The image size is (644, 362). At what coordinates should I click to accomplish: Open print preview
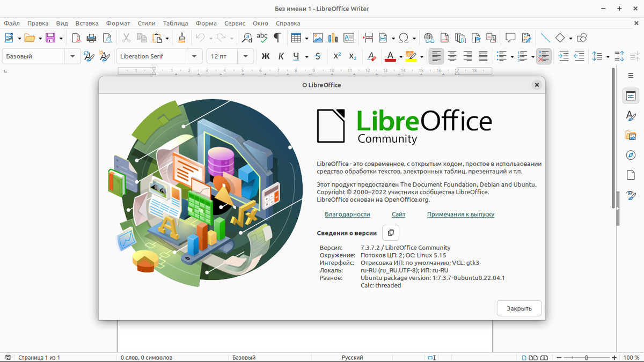107,38
